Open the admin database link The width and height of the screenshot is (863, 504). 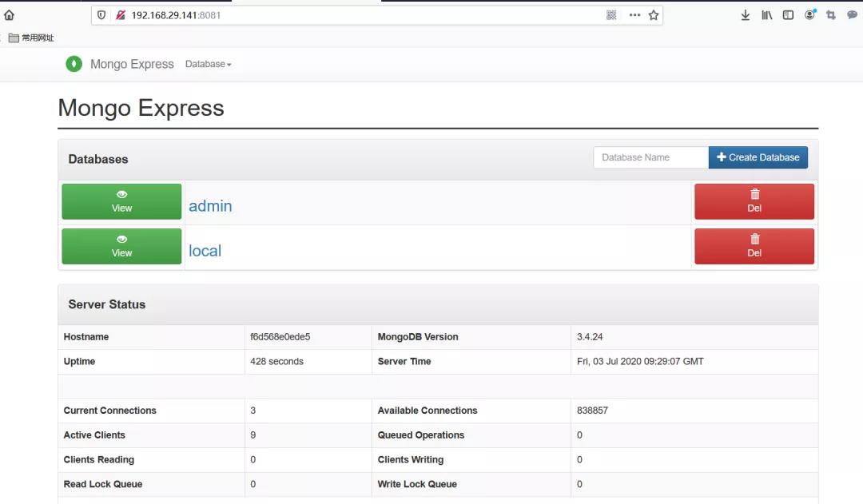[x=210, y=206]
